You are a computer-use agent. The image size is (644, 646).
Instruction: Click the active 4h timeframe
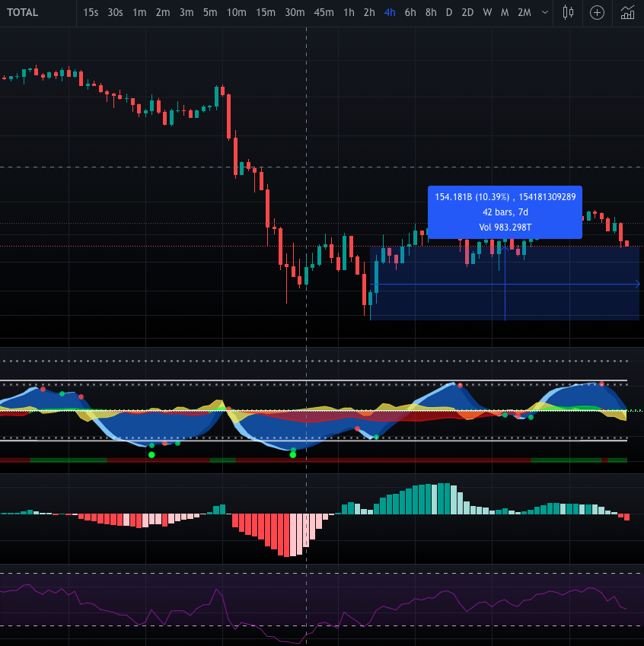coord(390,12)
